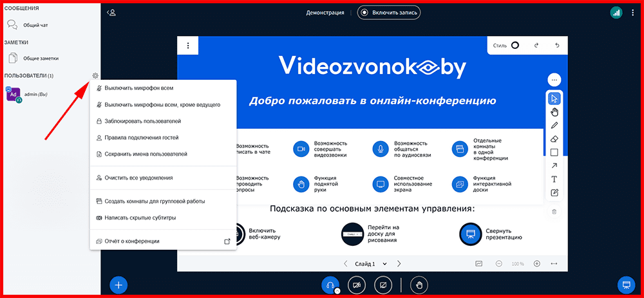Image resolution: width=644 pixels, height=298 pixels.
Task: Select Написать скрытые субтитры
Action: click(x=163, y=218)
